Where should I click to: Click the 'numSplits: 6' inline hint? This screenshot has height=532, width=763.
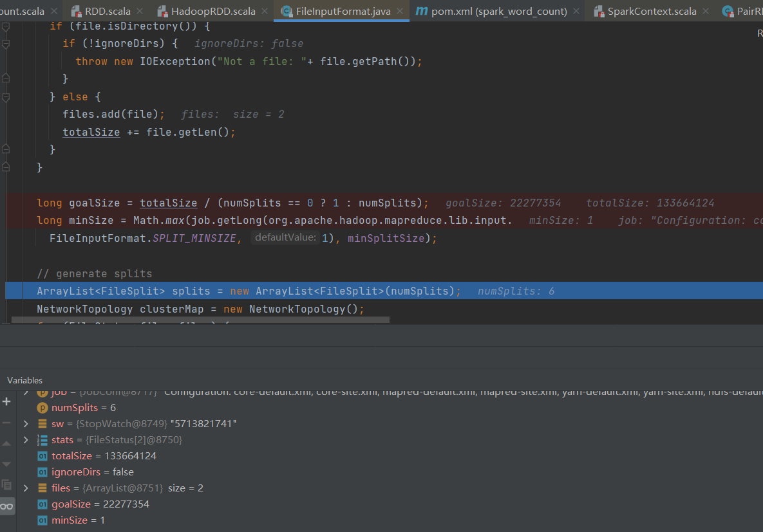click(x=516, y=291)
